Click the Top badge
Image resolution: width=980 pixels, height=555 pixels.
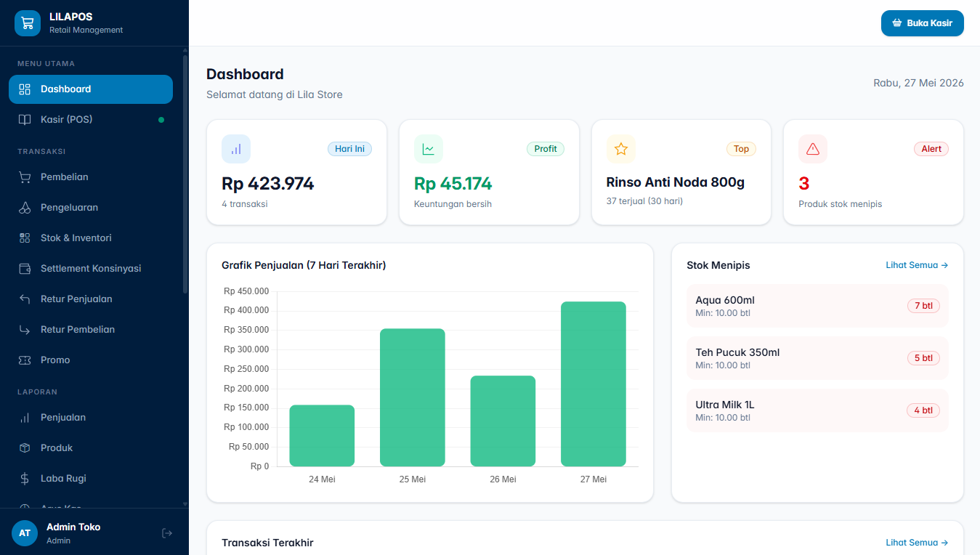pos(741,149)
